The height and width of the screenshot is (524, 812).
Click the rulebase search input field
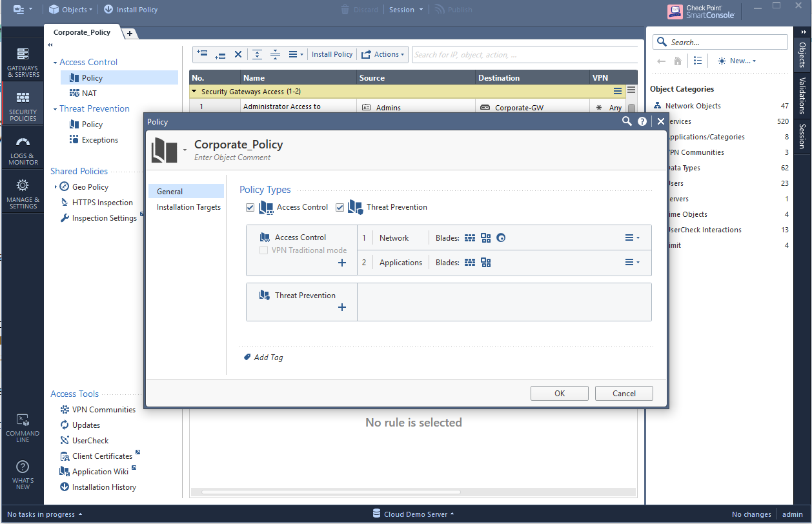[x=524, y=54]
